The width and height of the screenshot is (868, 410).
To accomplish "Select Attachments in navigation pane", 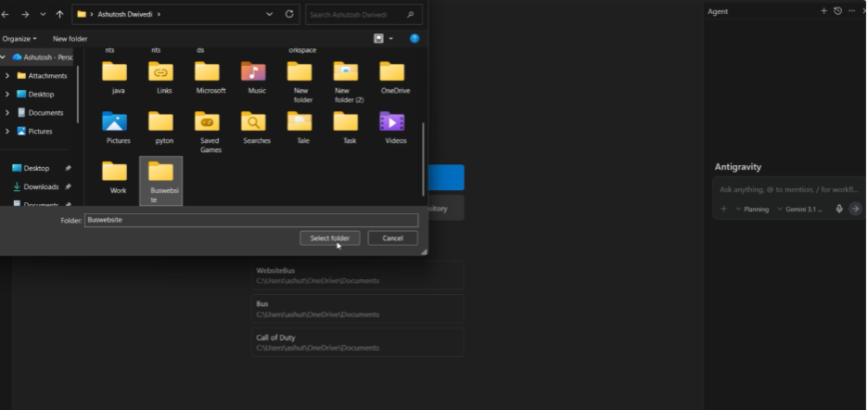I will (x=42, y=75).
